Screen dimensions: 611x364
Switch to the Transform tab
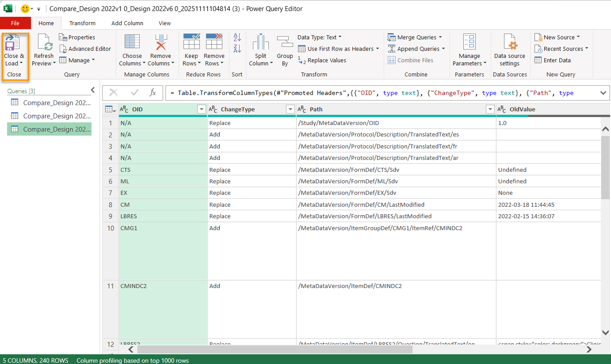click(x=82, y=23)
